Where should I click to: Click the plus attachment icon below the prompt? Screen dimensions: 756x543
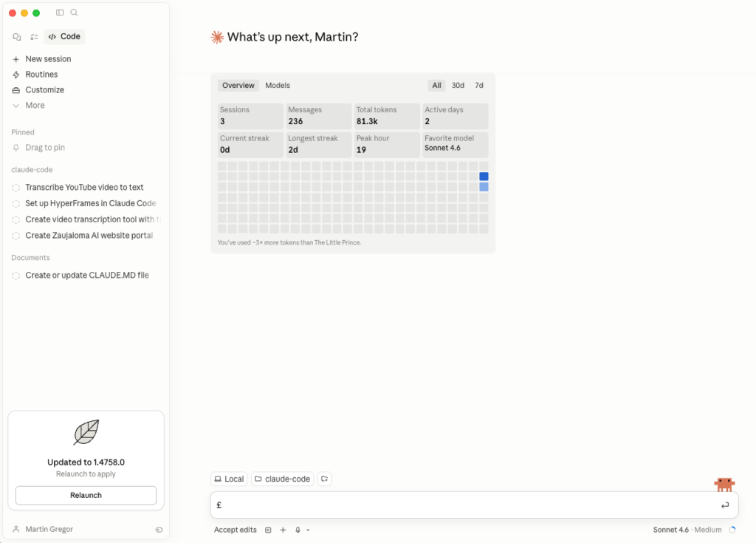283,530
